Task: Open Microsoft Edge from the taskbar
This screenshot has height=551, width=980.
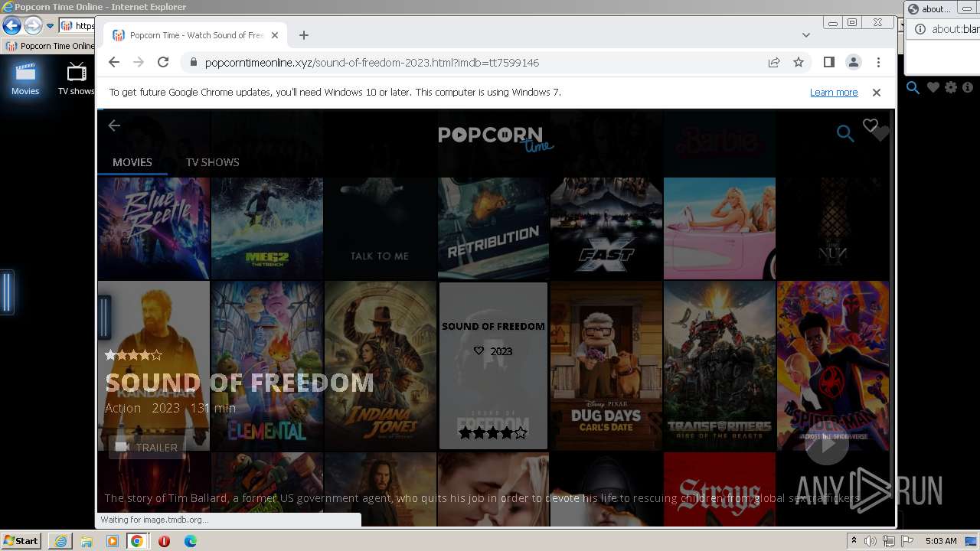Action: [190, 541]
